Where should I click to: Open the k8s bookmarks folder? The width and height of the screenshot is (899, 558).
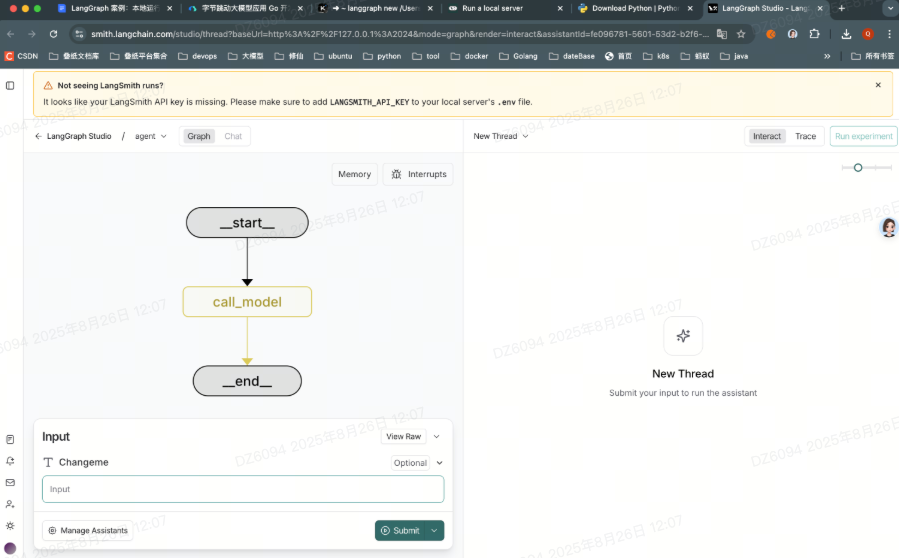[x=656, y=56]
